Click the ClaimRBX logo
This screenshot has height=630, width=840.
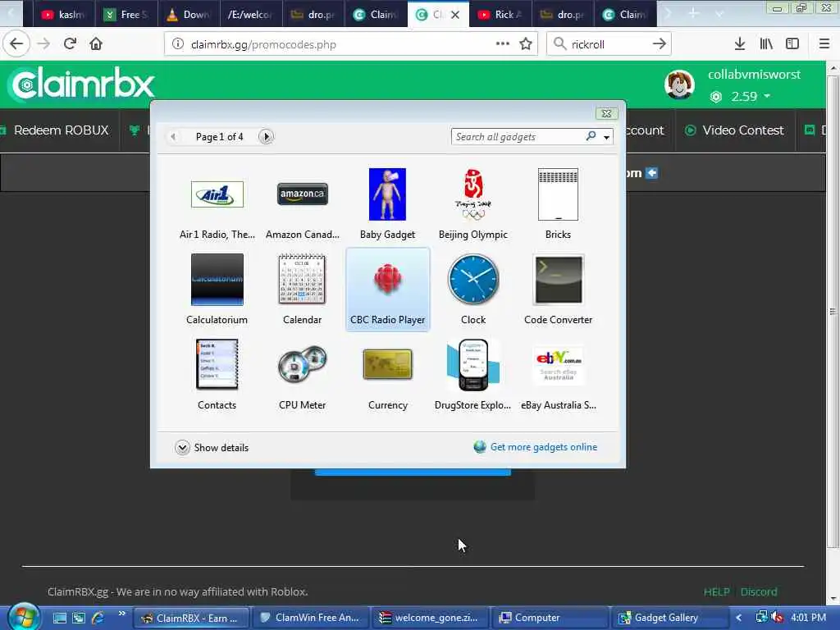click(83, 84)
